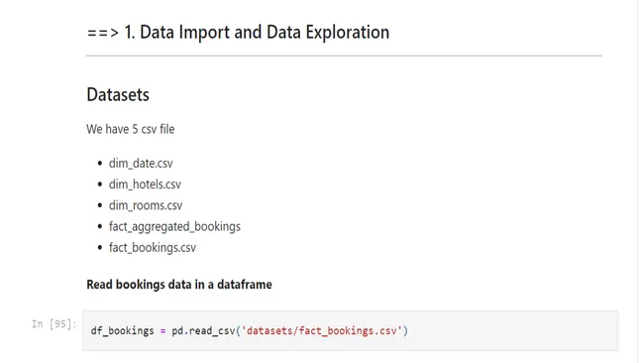This screenshot has width=644, height=363.
Task: Click list item 'dim_date.csv'
Action: tap(141, 164)
